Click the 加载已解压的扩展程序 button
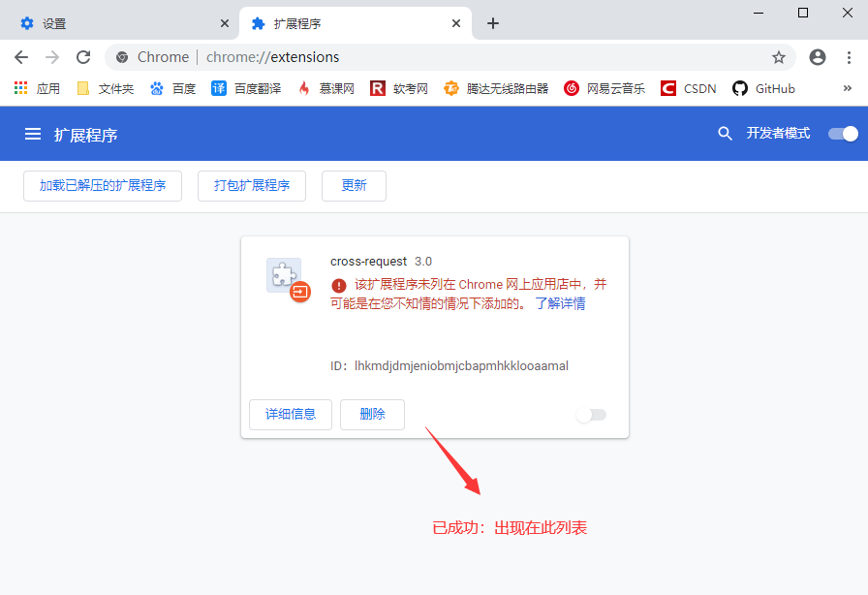 pos(102,186)
